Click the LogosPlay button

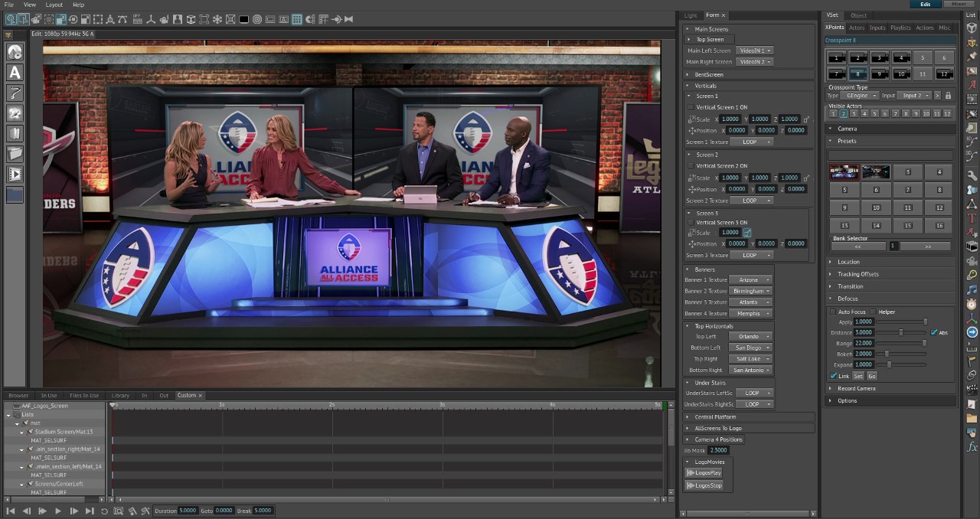(704, 473)
